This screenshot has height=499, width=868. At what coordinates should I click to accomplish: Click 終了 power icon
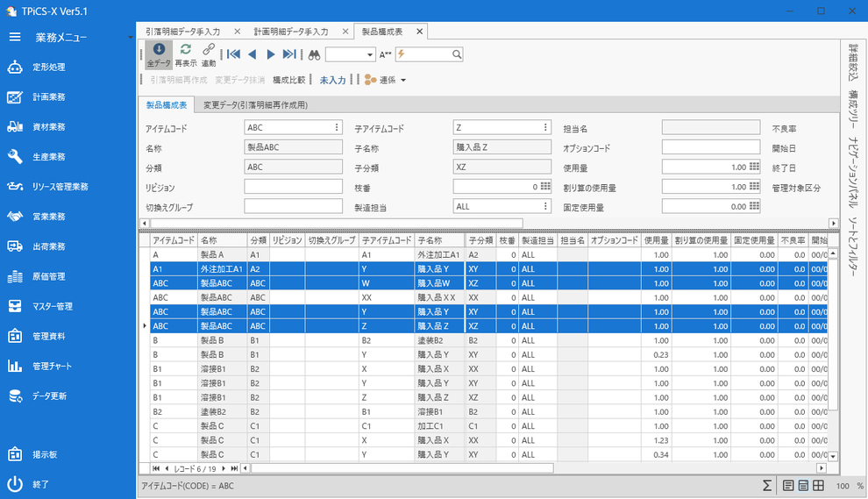[15, 485]
